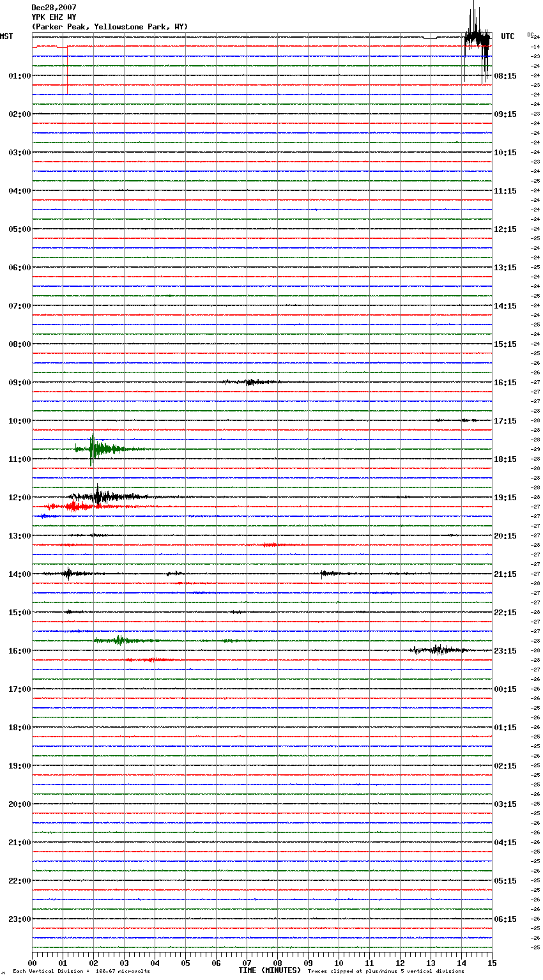Image resolution: width=543 pixels, height=980 pixels.
Task: Click the UTC time label "19:15"
Action: pos(505,498)
